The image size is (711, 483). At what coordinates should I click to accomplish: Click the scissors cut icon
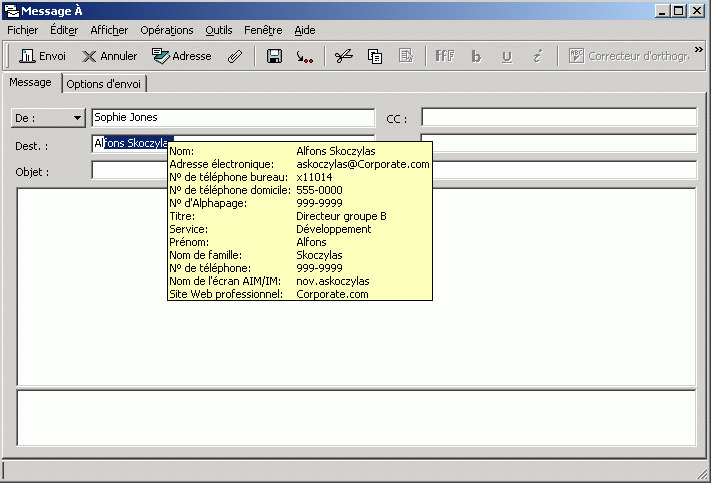(343, 56)
